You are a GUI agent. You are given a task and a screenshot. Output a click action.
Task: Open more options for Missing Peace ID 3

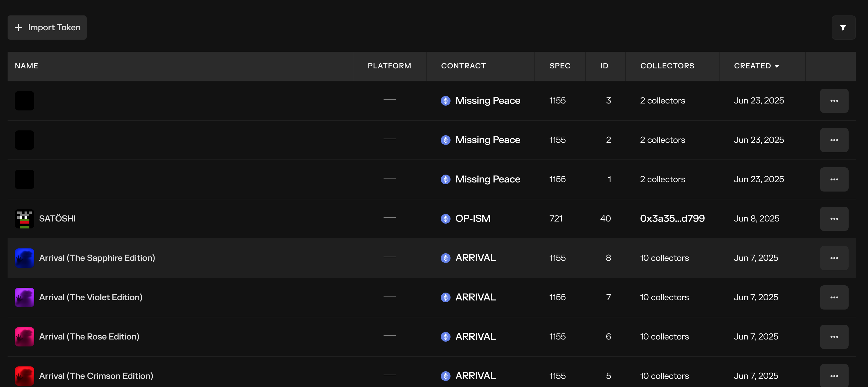click(x=834, y=101)
